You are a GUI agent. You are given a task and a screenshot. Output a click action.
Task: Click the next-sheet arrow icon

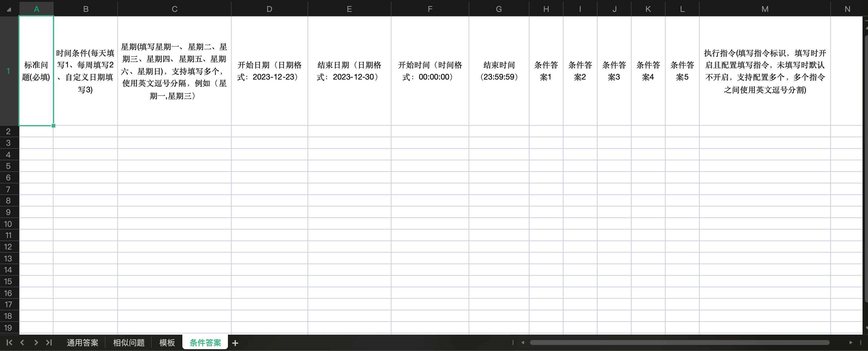coord(36,342)
